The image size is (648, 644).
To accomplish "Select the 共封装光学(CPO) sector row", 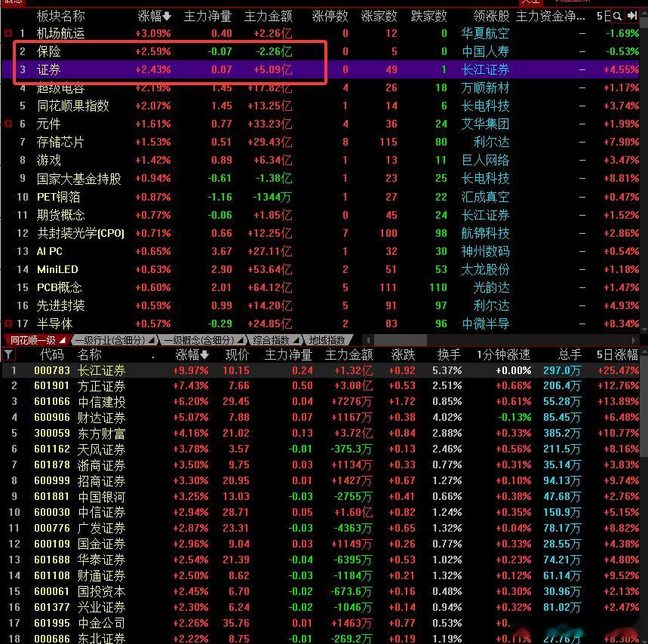I will coord(319,233).
